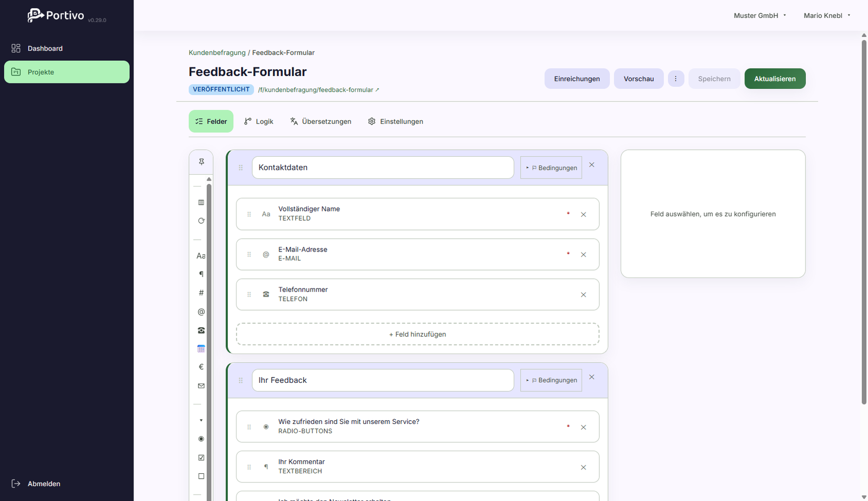Viewport: 868px width, 501px height.
Task: Click drag handle of E-Mail-Adresse field
Action: [249, 254]
